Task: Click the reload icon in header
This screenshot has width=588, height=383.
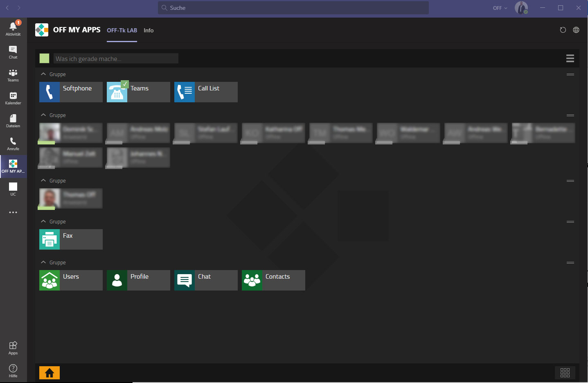Action: coord(563,30)
